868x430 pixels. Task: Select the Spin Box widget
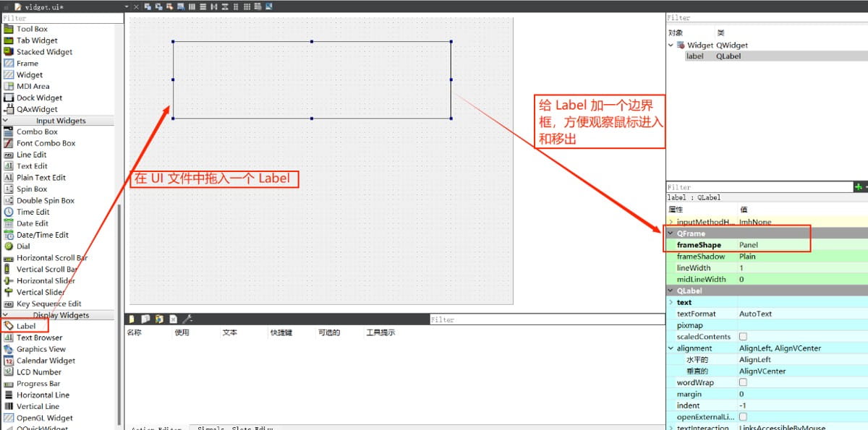[32, 189]
